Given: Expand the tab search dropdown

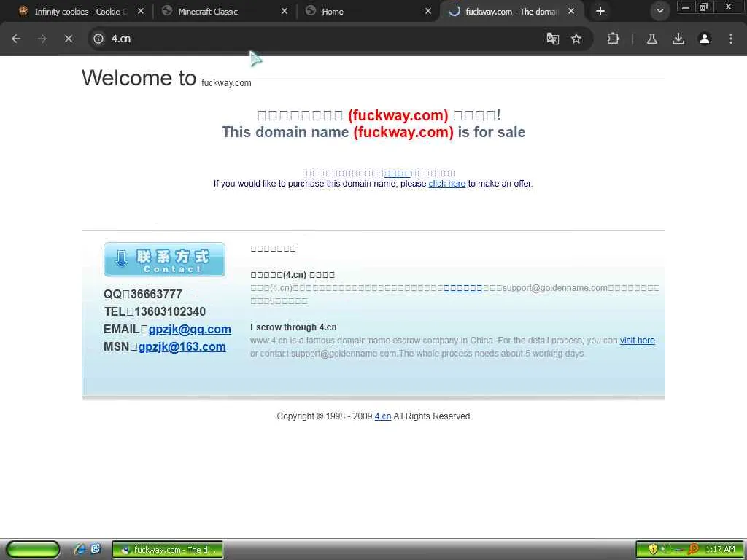Looking at the screenshot, I should click(659, 11).
